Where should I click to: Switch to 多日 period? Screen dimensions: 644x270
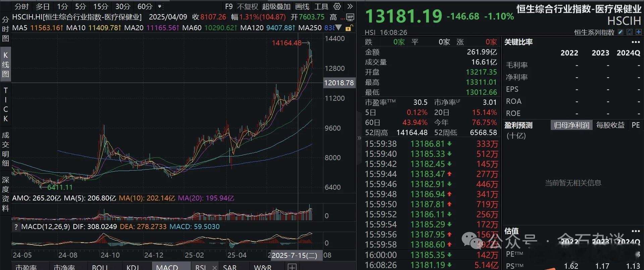43,6
